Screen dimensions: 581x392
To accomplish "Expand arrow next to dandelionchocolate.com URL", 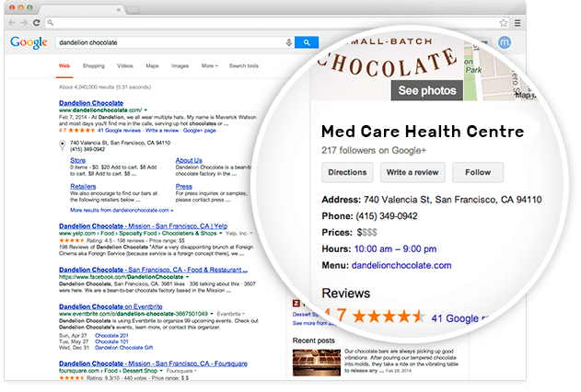I will [x=145, y=110].
